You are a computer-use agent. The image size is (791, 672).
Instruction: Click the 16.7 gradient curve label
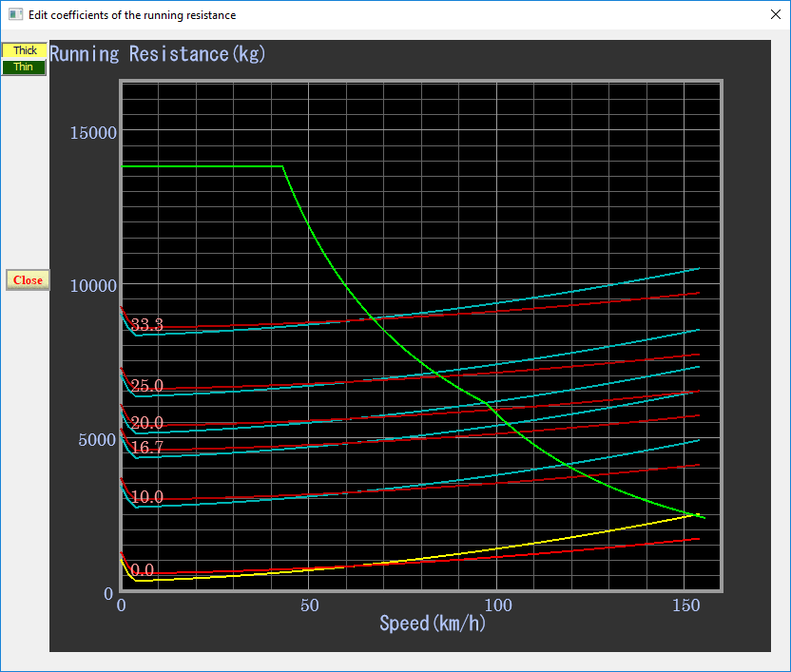(146, 447)
